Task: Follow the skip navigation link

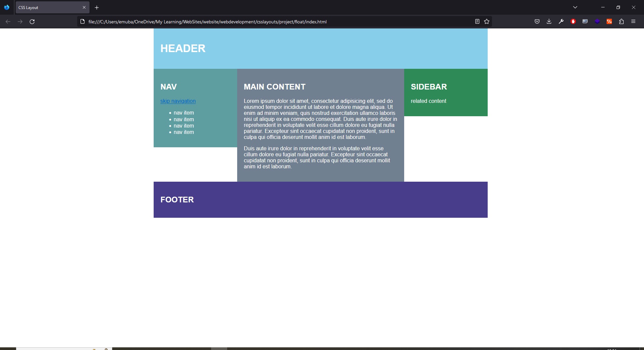Action: (178, 101)
